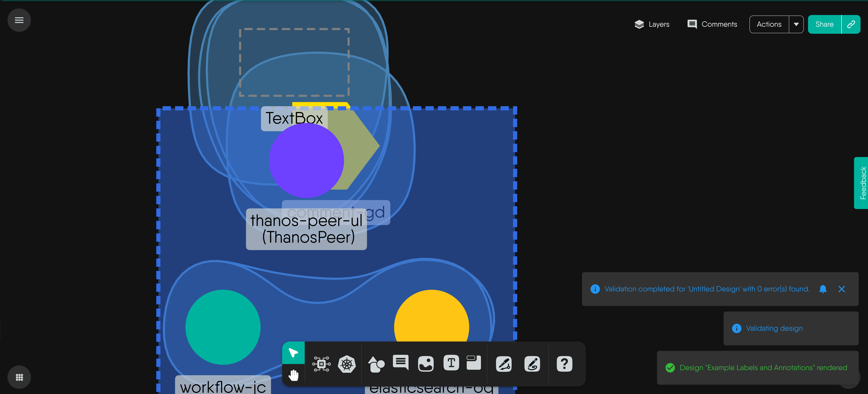Open the Kubernetes components tool
The image size is (868, 394).
tap(347, 364)
